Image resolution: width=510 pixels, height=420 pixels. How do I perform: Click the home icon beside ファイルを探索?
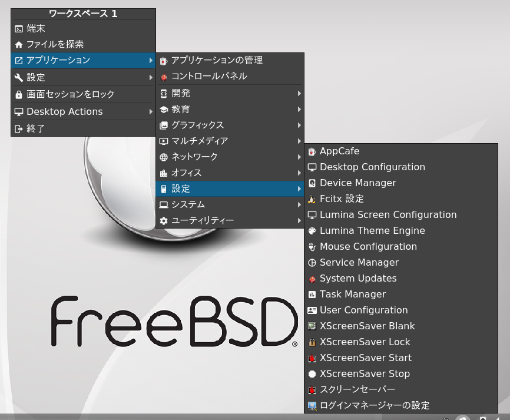pos(19,45)
